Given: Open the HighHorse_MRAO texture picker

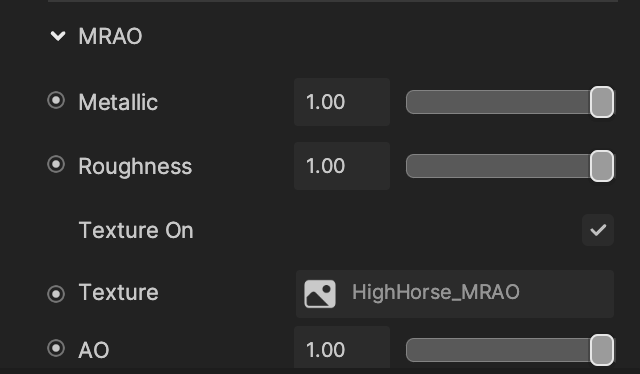Looking at the screenshot, I should click(x=455, y=294).
